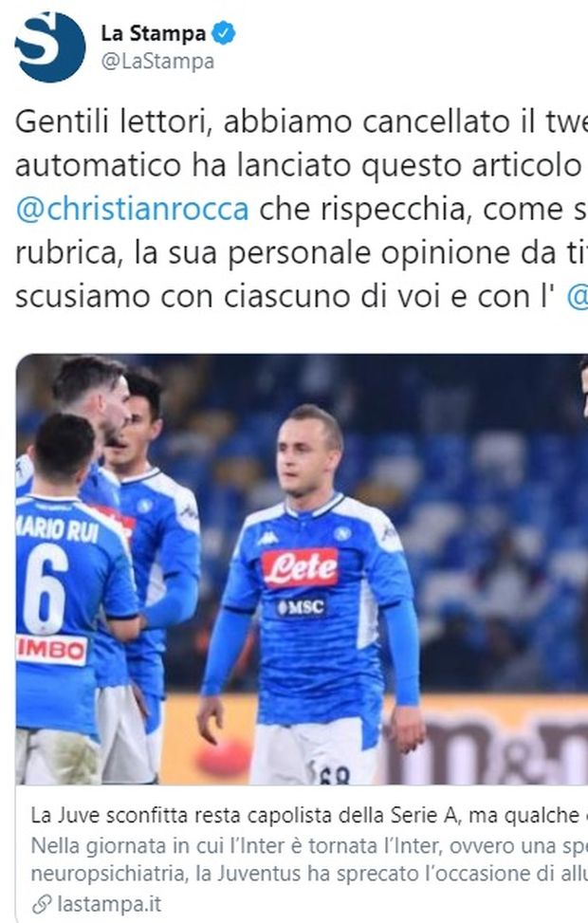Viewport: 588px width, 923px height.
Task: Open the lastampa.it source link
Action: (109, 904)
